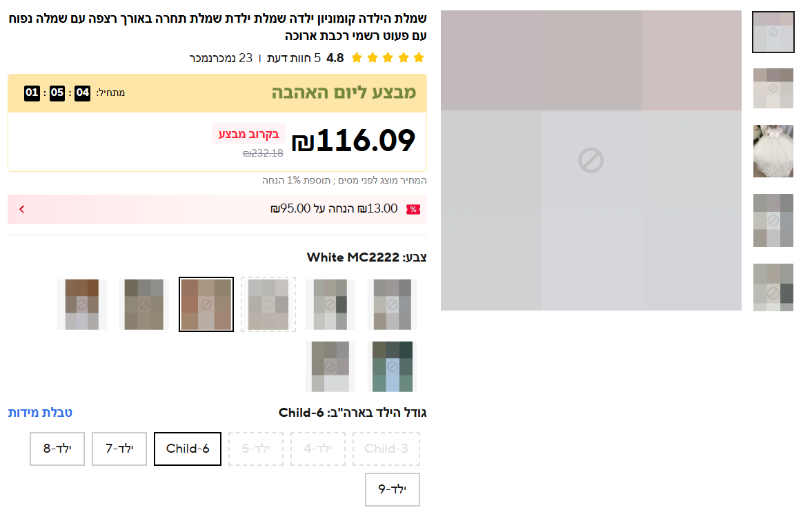View the white dress photo thumbnail
The image size is (812, 519).
(x=773, y=150)
